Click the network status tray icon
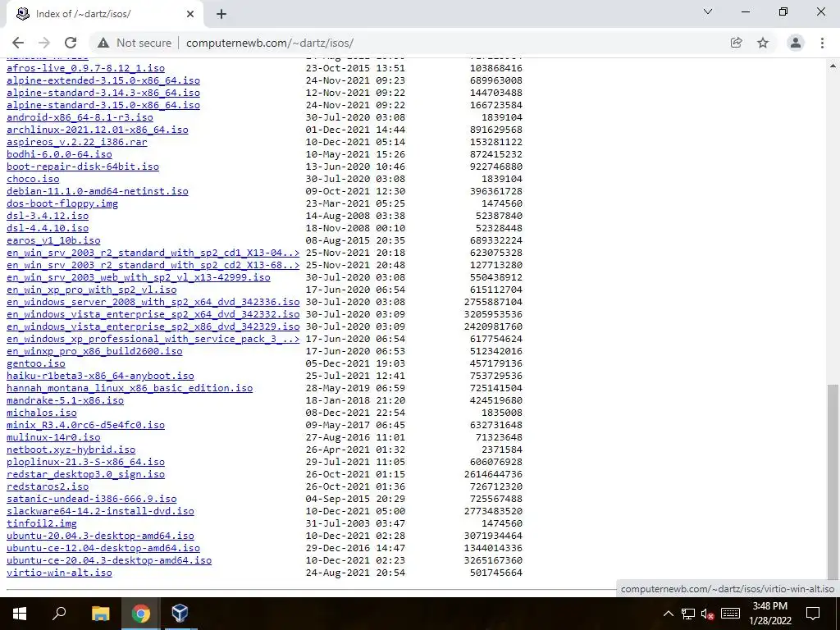 688,614
